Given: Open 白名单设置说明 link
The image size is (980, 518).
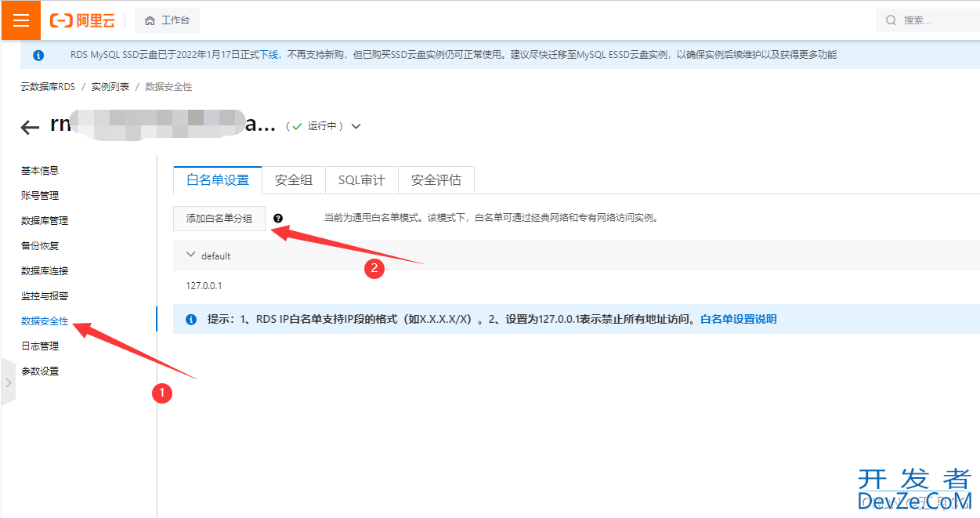Looking at the screenshot, I should (739, 320).
